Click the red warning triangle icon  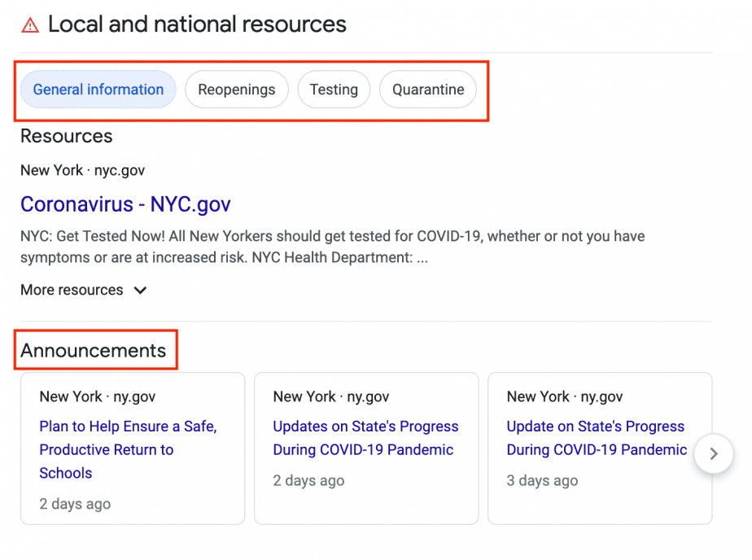pyautogui.click(x=30, y=25)
